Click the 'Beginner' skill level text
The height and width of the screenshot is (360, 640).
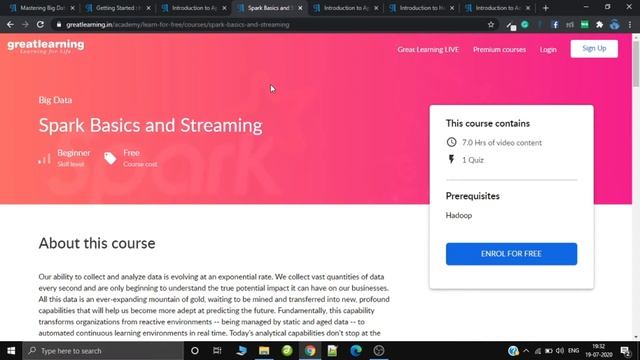(x=73, y=153)
